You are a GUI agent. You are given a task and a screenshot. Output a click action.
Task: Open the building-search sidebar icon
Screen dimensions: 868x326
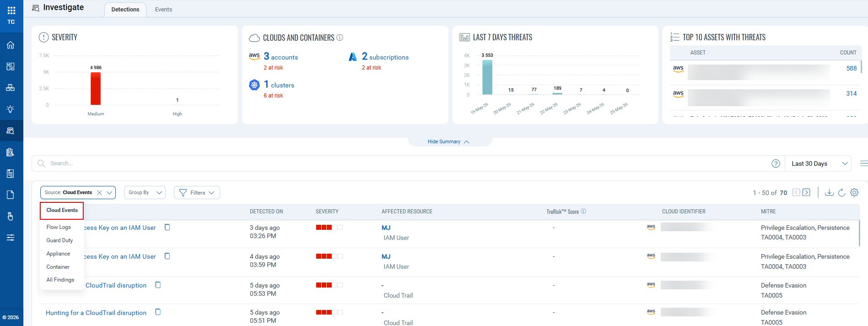(11, 152)
